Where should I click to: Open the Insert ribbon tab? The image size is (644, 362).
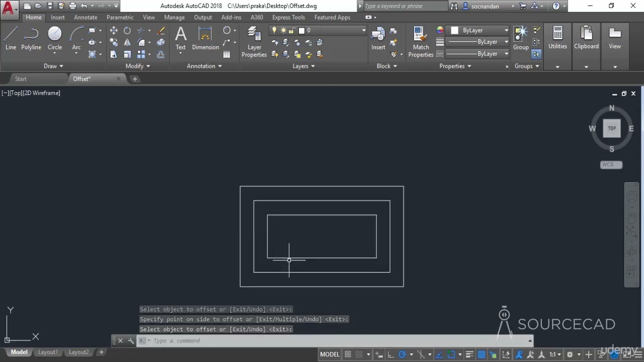tap(57, 17)
